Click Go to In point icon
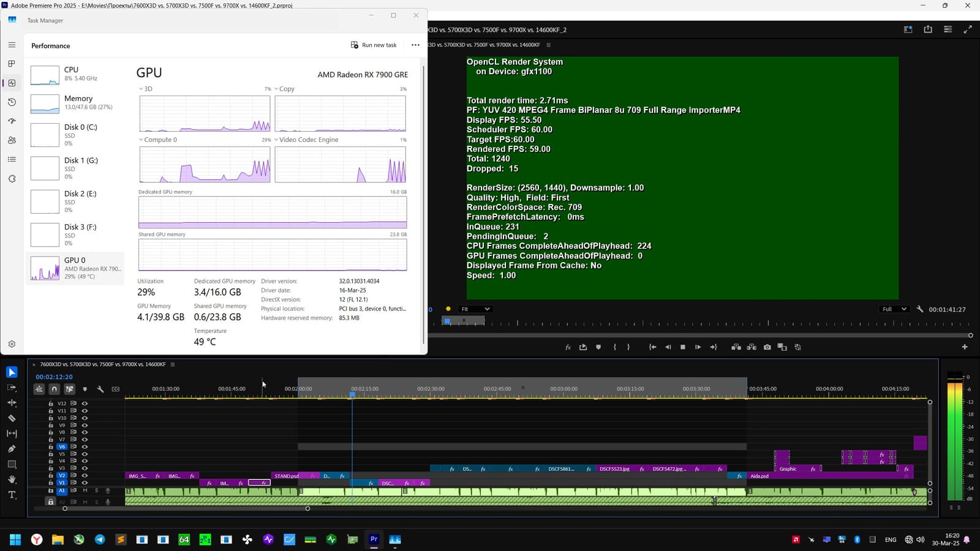The height and width of the screenshot is (551, 980). point(653,347)
